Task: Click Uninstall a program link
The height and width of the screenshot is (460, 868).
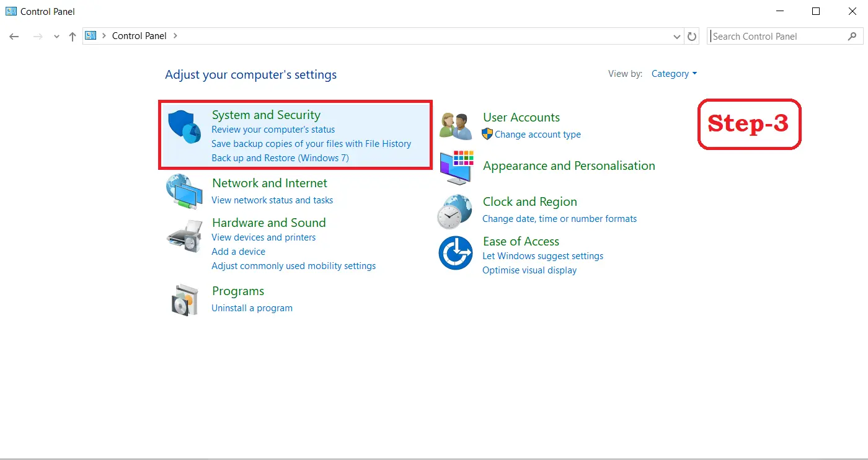Action: pos(252,308)
